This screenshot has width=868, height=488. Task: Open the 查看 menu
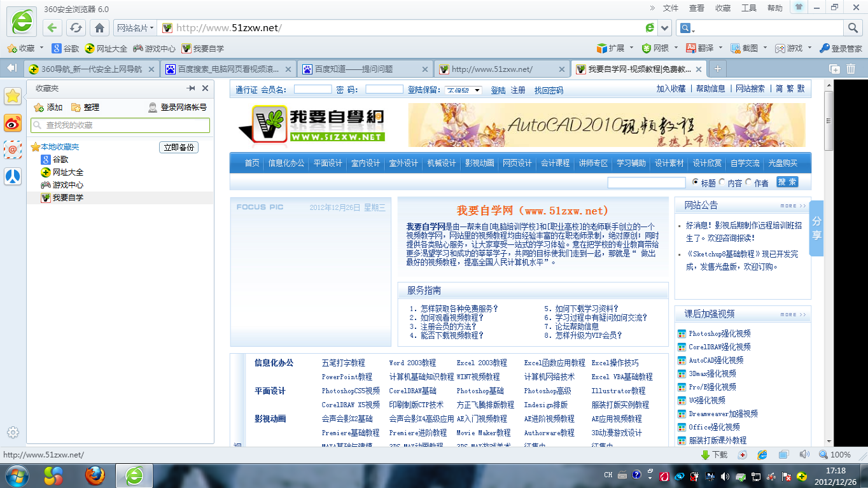[x=697, y=8]
